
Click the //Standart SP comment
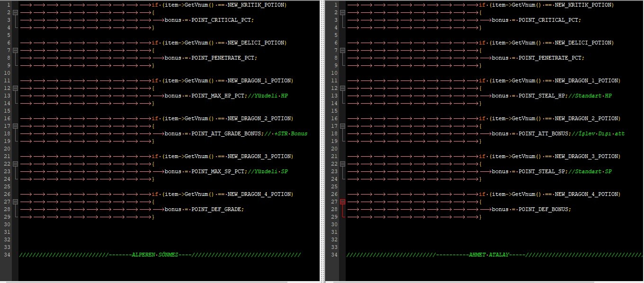coord(591,171)
